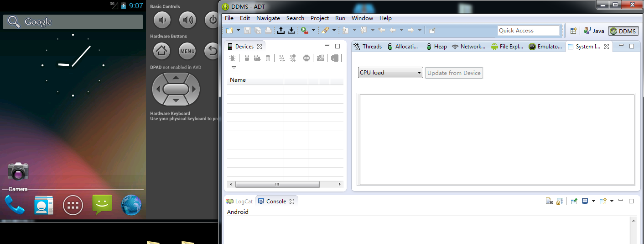The height and width of the screenshot is (244, 644).
Task: Click the New wizard icon in toolbar
Action: tap(229, 30)
